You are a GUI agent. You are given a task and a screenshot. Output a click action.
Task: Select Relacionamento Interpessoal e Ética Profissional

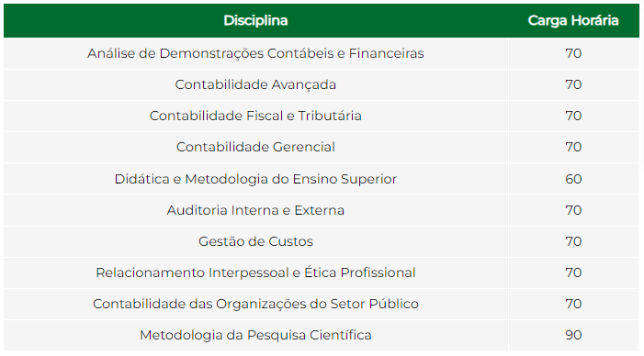(x=255, y=273)
